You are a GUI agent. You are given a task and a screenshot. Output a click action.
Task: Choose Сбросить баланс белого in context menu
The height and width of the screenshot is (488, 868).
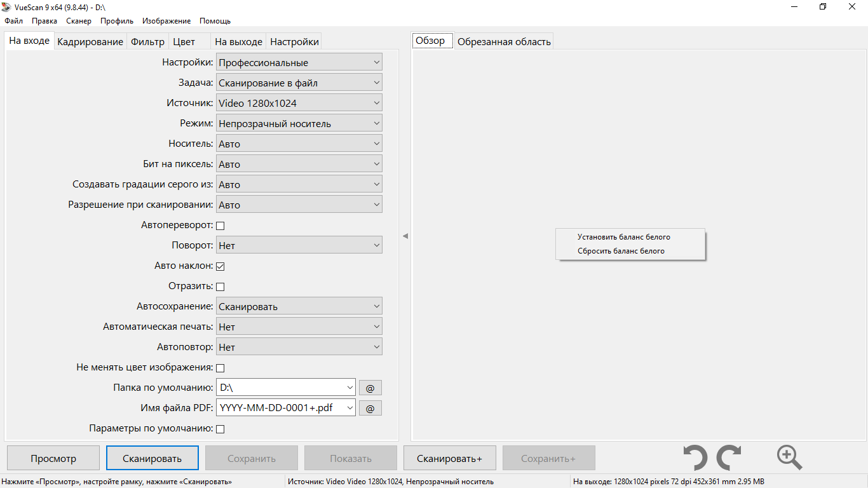[630, 251]
